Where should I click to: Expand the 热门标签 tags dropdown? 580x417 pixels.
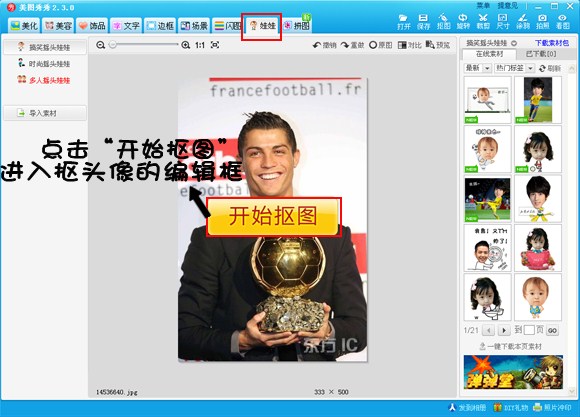(x=514, y=68)
